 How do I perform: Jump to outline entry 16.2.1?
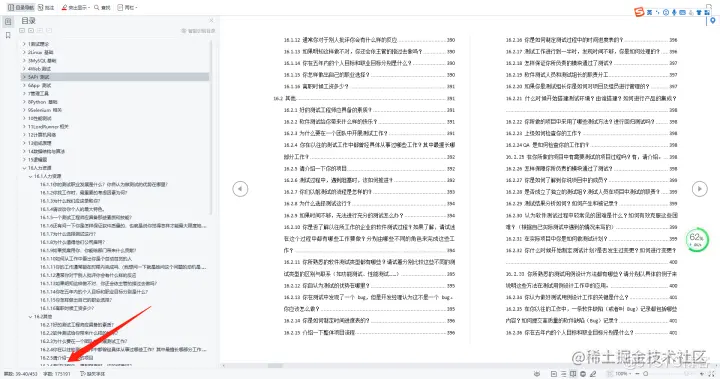pos(77,325)
